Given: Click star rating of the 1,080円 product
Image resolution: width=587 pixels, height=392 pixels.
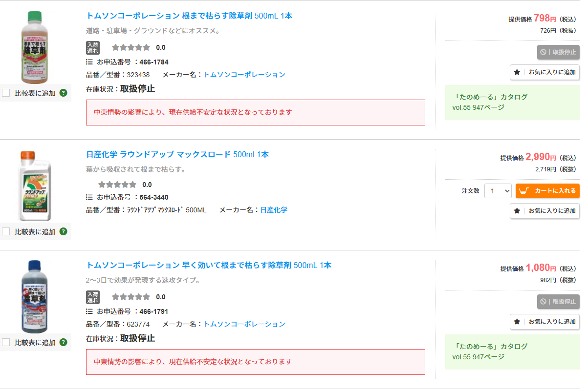Looking at the screenshot, I should click(x=131, y=297).
